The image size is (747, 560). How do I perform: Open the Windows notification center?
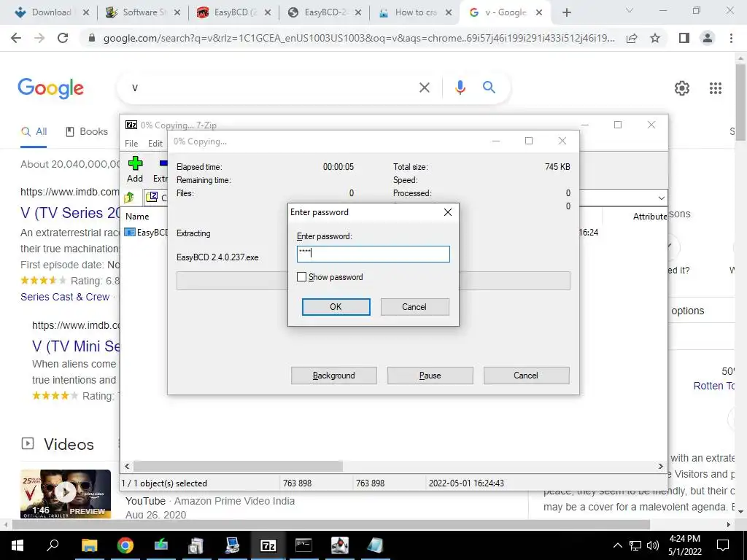click(723, 545)
